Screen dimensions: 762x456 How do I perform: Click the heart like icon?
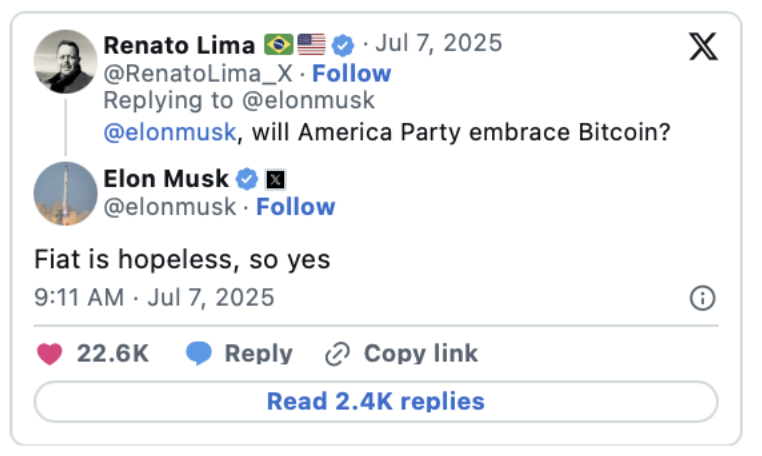point(49,354)
